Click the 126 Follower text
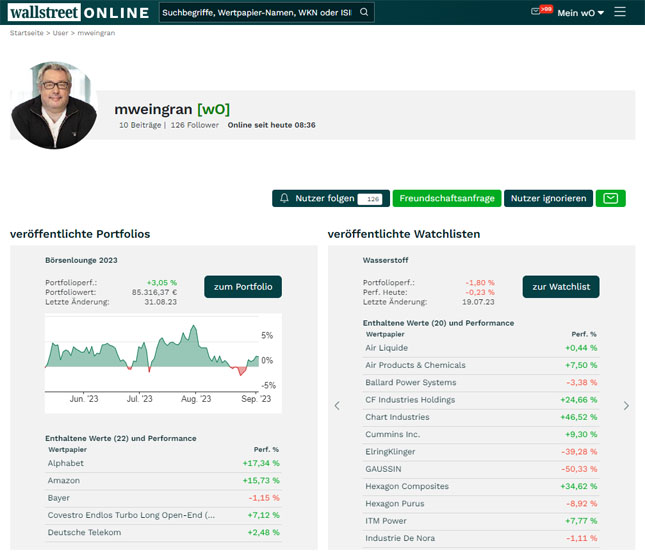Image resolution: width=645 pixels, height=555 pixels. [195, 125]
